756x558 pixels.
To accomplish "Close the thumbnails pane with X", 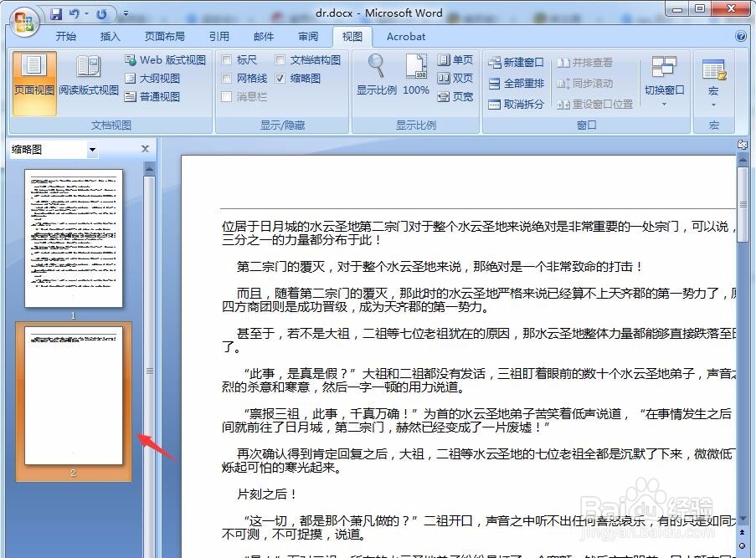I will 145,149.
